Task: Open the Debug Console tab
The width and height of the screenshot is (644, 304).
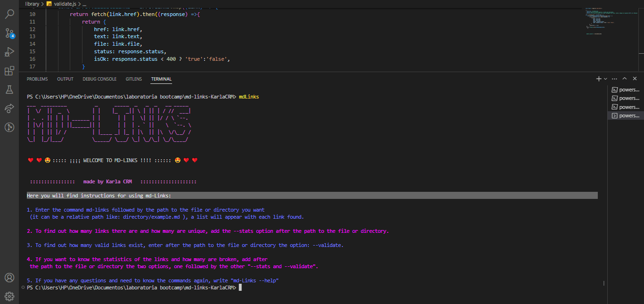Action: (x=99, y=79)
